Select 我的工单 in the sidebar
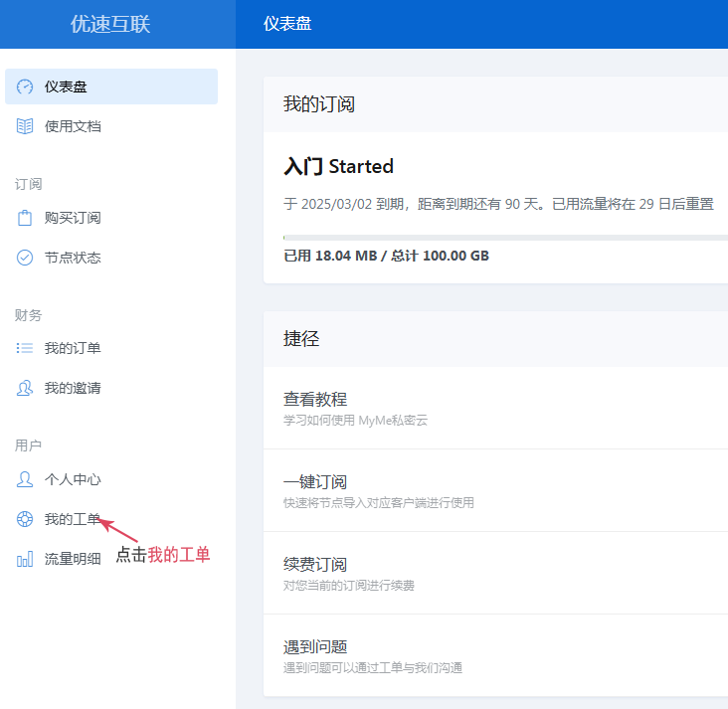 73,519
